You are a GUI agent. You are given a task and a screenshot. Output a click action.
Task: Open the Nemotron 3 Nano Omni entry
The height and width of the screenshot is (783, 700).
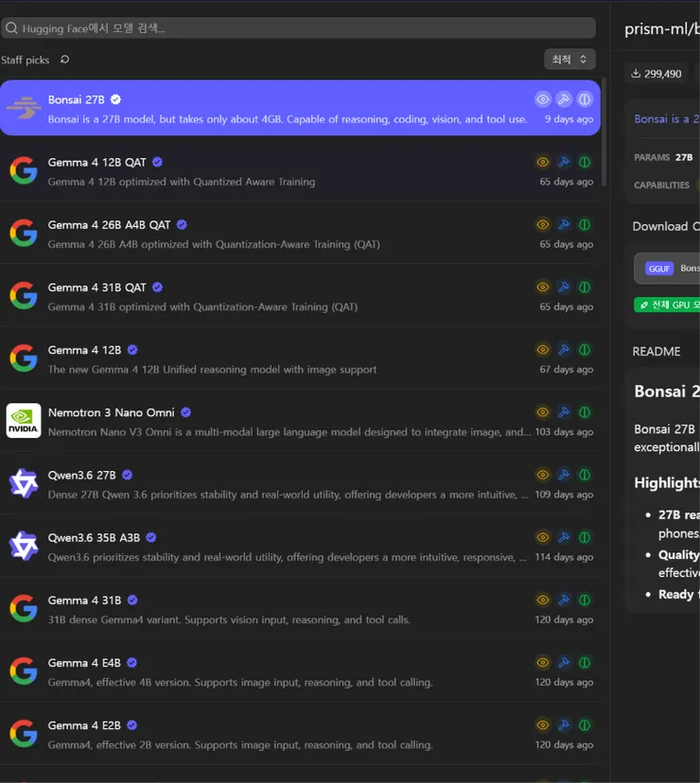[x=300, y=421]
